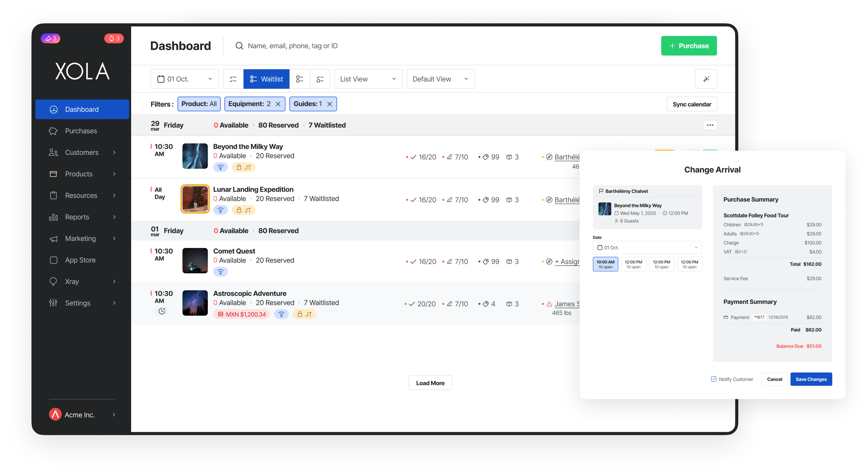The height and width of the screenshot is (474, 868).
Task: Click the reservations list icon right of Waitlist
Action: click(300, 79)
